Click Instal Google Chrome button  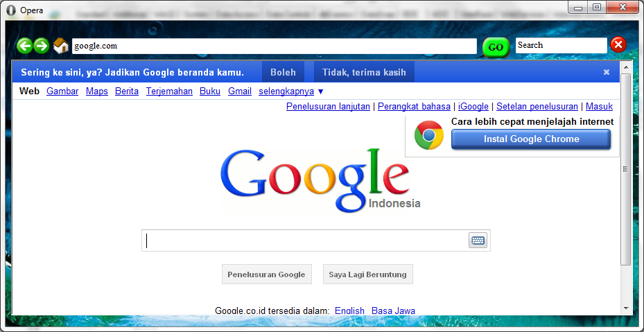(531, 139)
